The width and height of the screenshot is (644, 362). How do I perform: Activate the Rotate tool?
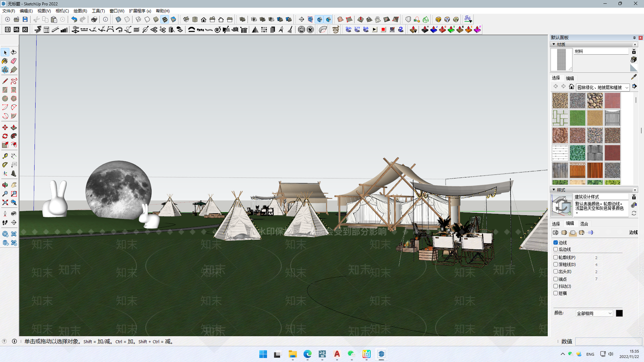(x=5, y=136)
